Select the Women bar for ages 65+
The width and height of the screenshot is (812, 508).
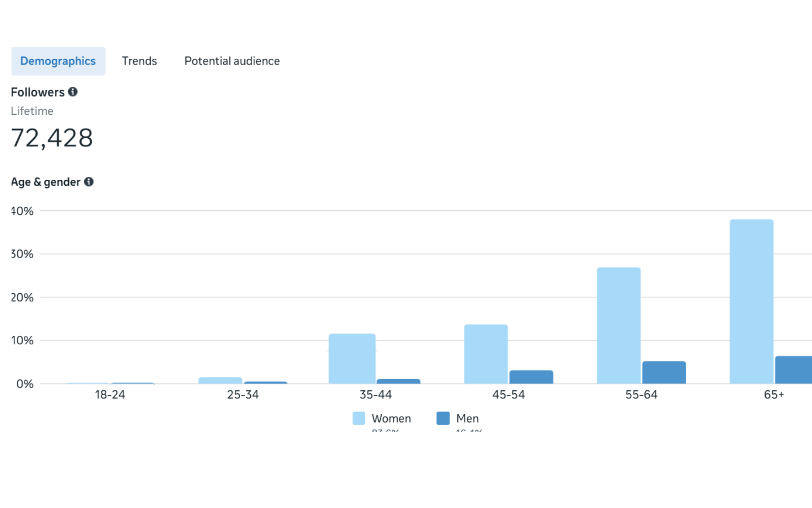point(752,302)
